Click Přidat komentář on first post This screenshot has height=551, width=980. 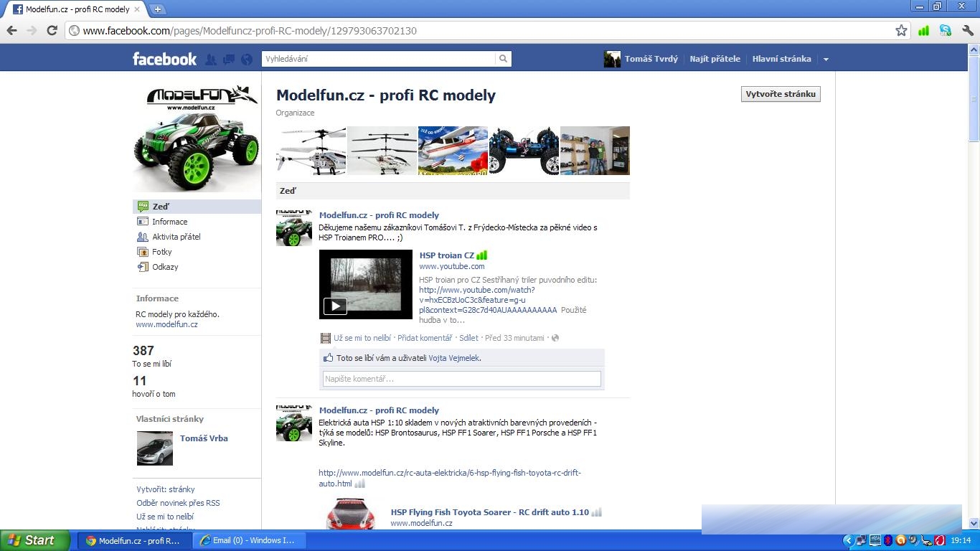[x=425, y=338]
